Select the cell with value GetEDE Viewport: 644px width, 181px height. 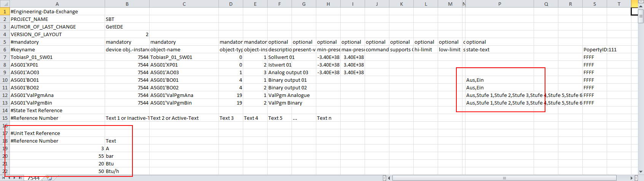click(114, 27)
